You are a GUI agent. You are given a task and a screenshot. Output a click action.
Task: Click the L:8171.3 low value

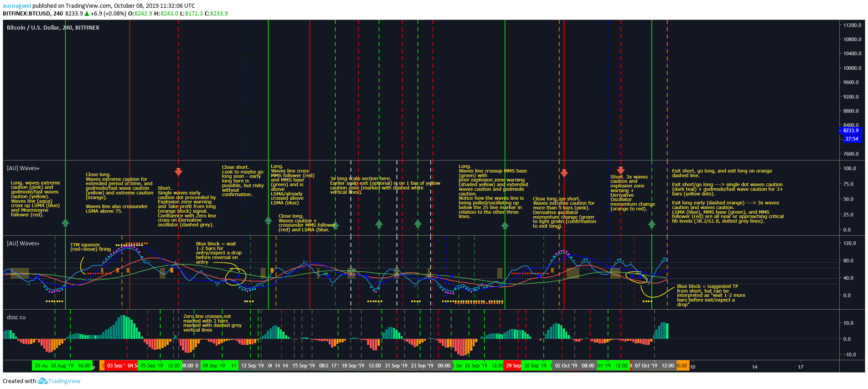pos(191,14)
